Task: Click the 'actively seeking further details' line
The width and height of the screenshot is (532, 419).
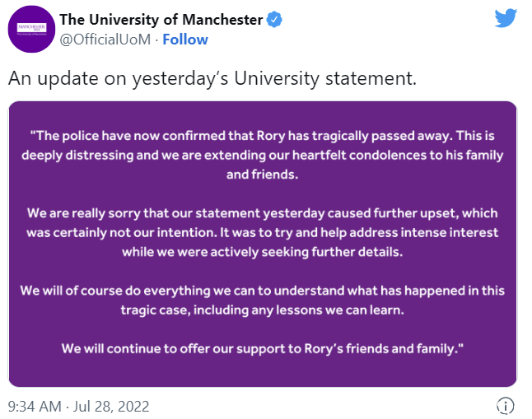Action: [x=263, y=252]
